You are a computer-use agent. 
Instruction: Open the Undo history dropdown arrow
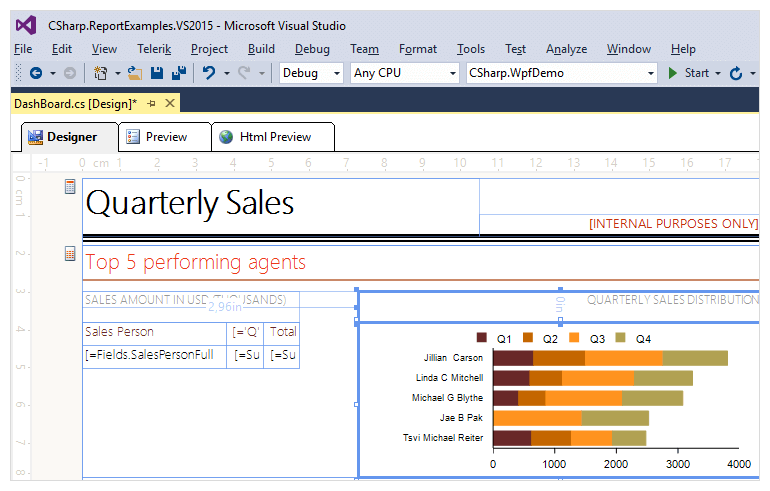pyautogui.click(x=226, y=73)
